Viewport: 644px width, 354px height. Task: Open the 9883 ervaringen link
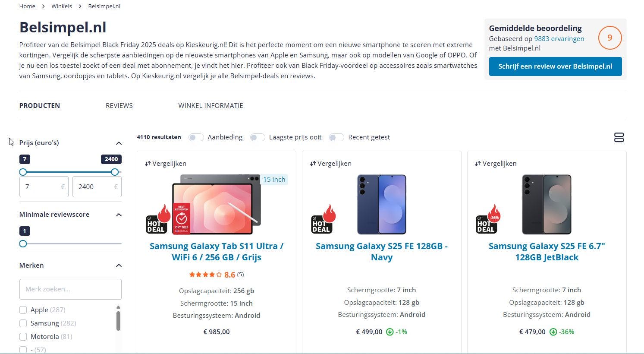coord(559,39)
